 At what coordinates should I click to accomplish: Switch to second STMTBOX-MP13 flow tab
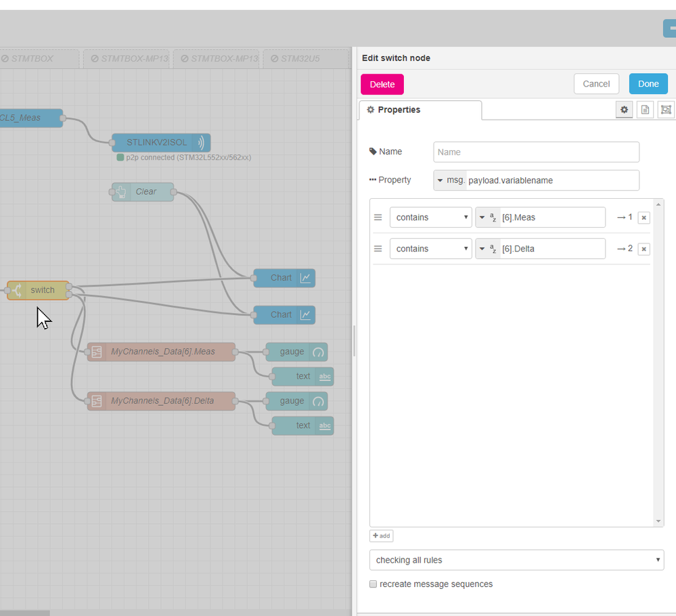coord(217,59)
